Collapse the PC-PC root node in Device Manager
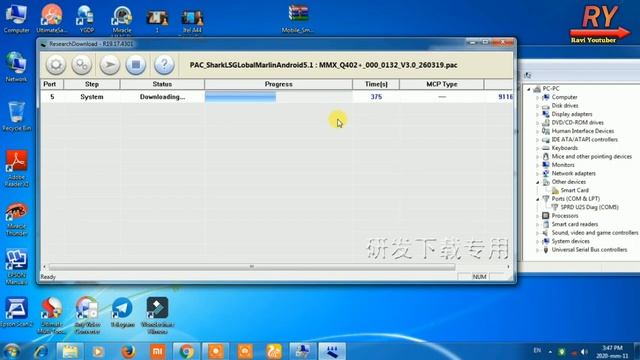Viewport: 640px width, 360px height. 529,89
